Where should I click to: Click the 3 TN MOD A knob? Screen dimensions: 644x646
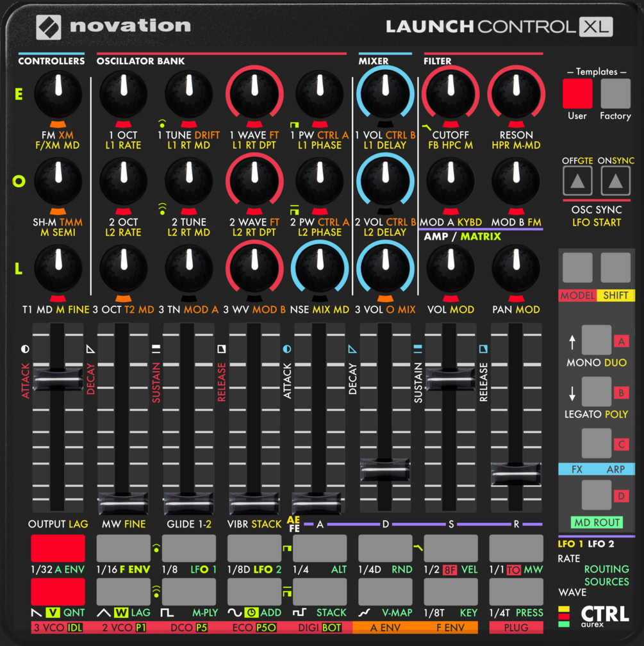click(189, 268)
